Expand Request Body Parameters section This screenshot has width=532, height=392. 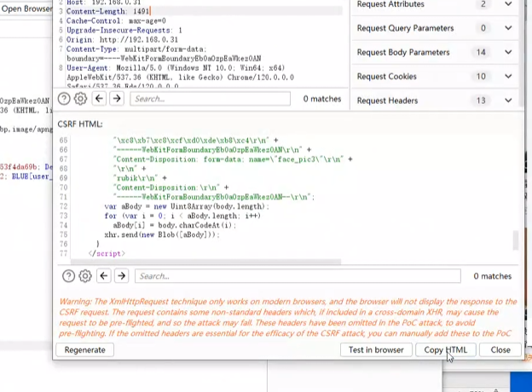click(x=508, y=52)
